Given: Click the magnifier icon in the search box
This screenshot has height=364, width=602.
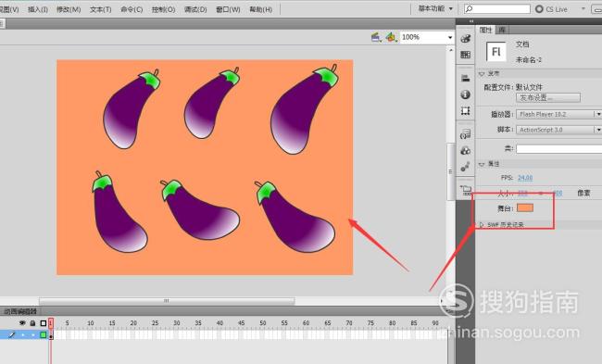Looking at the screenshot, I should pos(469,9).
